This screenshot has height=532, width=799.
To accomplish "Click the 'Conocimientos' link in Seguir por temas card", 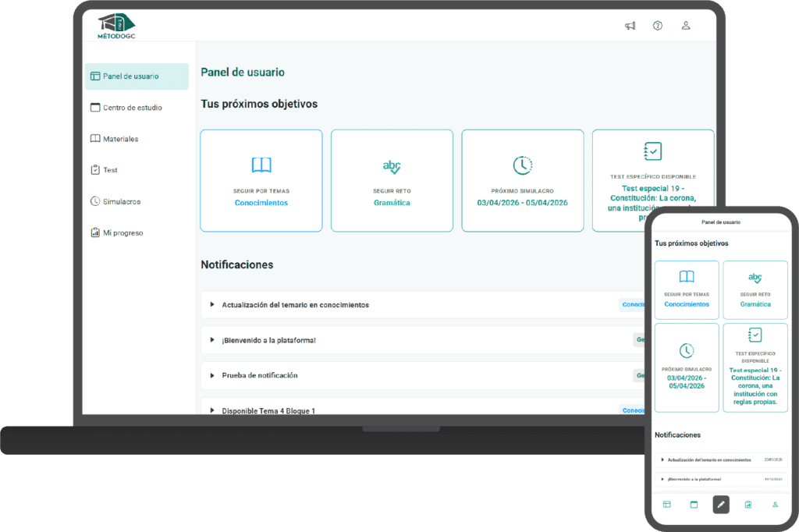I will [x=261, y=203].
